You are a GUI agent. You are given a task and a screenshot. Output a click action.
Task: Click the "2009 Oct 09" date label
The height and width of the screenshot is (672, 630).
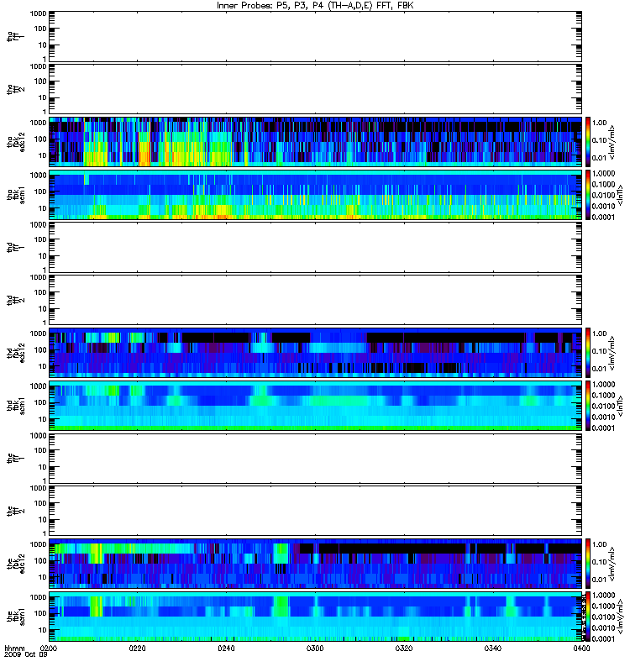click(x=25, y=655)
